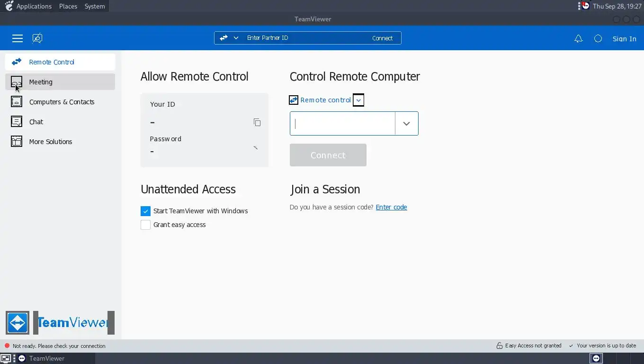Open the Places menu
Image resolution: width=644 pixels, height=364 pixels.
(x=68, y=6)
